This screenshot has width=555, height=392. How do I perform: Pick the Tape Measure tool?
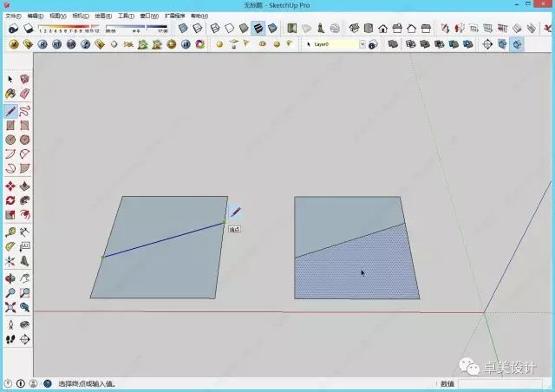point(10,232)
